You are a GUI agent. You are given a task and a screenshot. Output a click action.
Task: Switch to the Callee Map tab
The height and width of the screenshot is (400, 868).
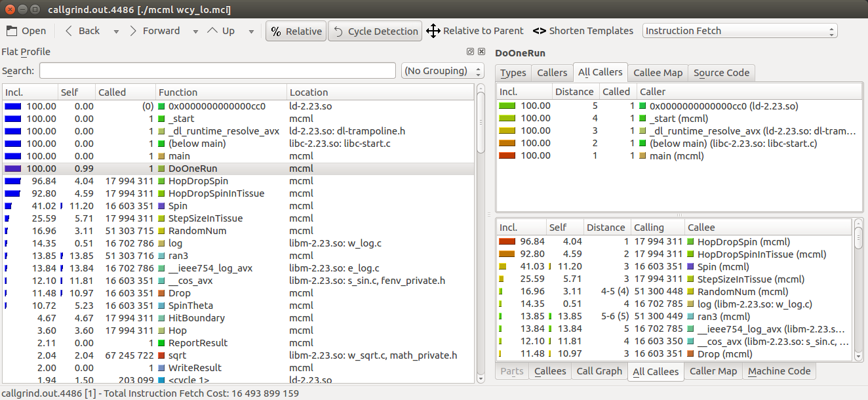pos(658,72)
